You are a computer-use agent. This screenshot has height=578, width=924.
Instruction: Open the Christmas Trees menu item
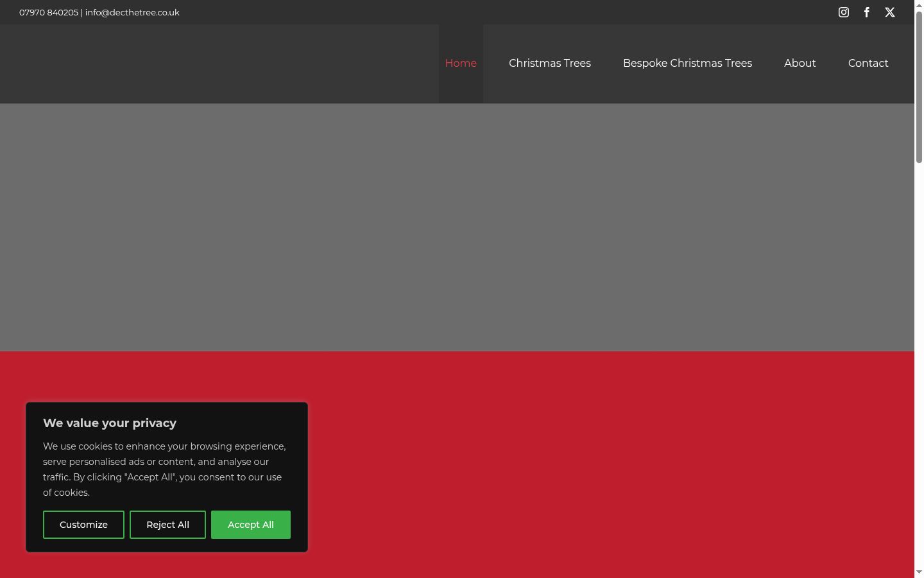pyautogui.click(x=550, y=63)
